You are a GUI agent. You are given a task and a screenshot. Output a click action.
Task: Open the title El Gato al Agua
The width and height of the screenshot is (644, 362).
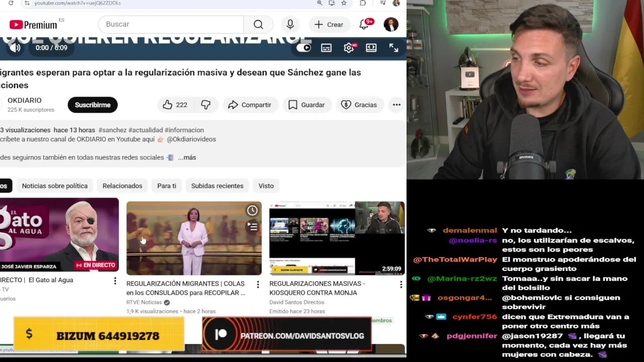click(x=37, y=280)
